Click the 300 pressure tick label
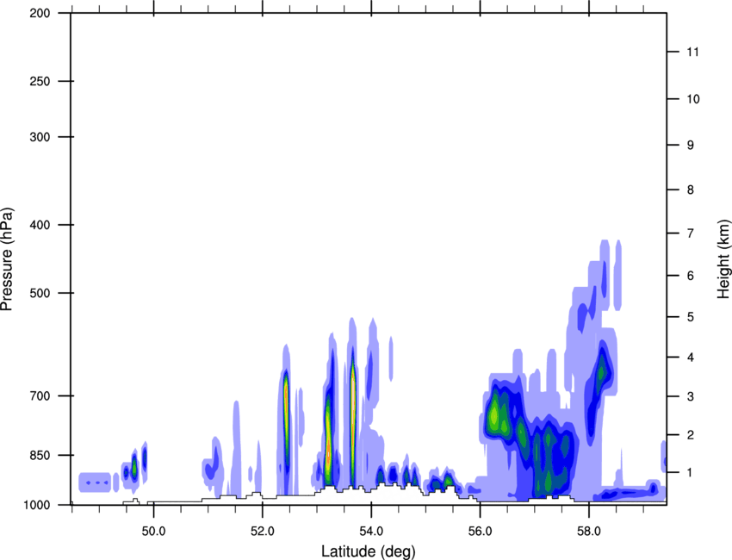Viewport: 732px width, 560px height. click(40, 137)
